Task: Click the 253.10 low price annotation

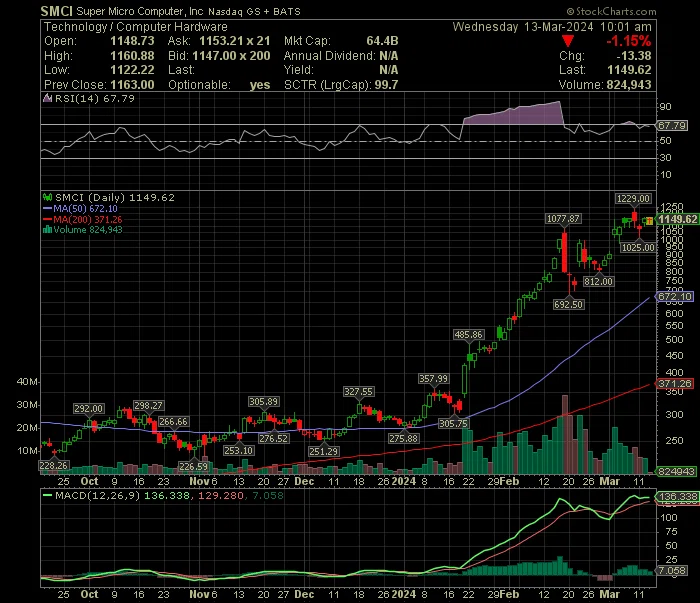Action: [238, 451]
